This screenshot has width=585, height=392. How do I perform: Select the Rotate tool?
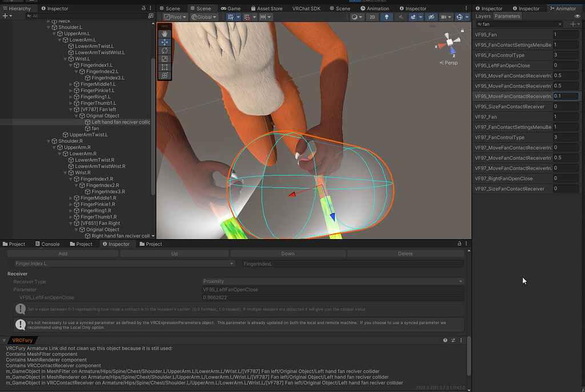coord(165,50)
